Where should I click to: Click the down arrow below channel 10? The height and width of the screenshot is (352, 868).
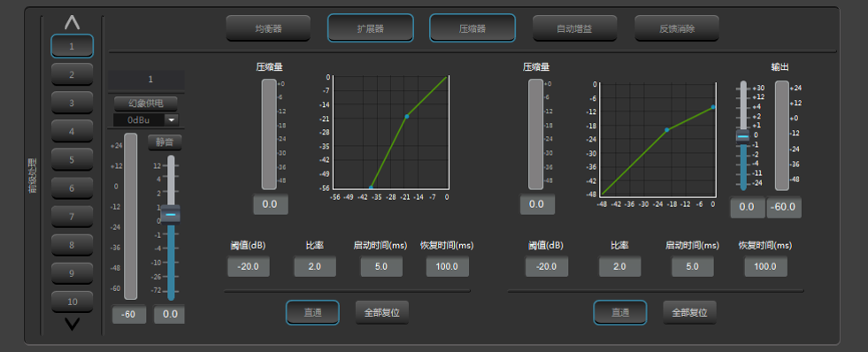(72, 325)
